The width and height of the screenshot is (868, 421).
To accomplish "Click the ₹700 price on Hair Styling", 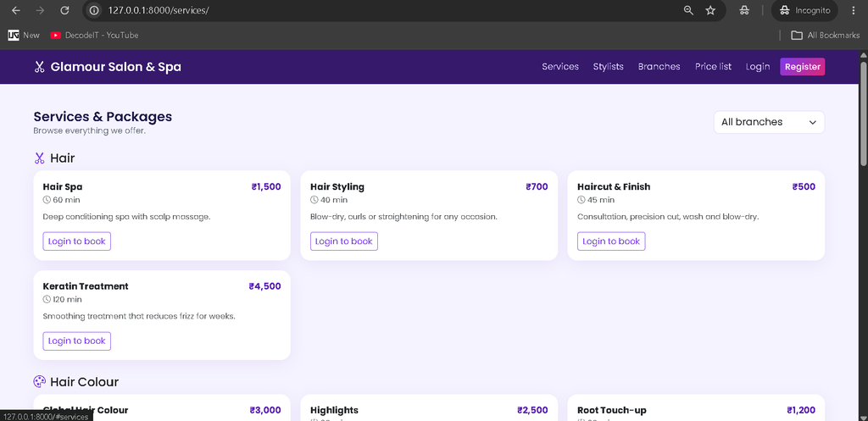I will (x=537, y=187).
